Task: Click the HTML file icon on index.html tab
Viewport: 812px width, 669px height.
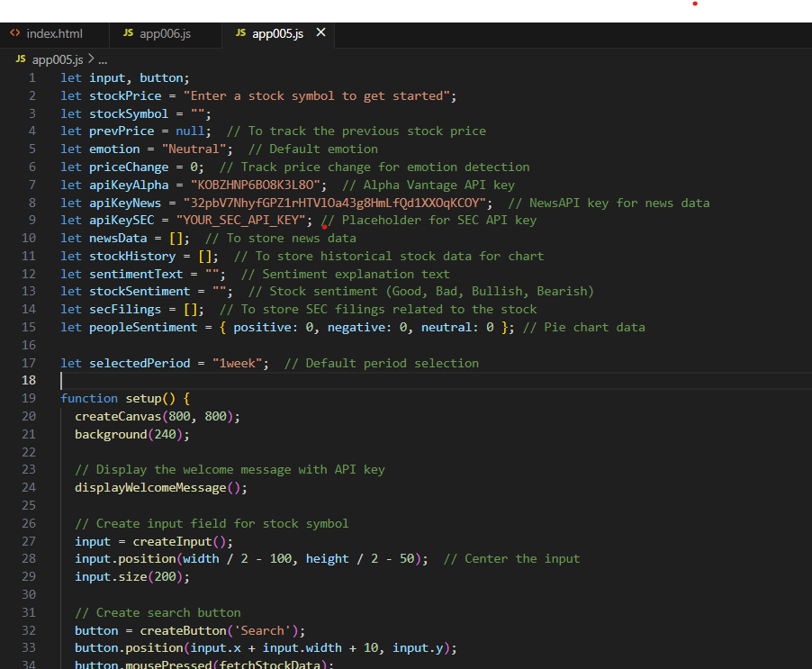Action: click(x=15, y=33)
